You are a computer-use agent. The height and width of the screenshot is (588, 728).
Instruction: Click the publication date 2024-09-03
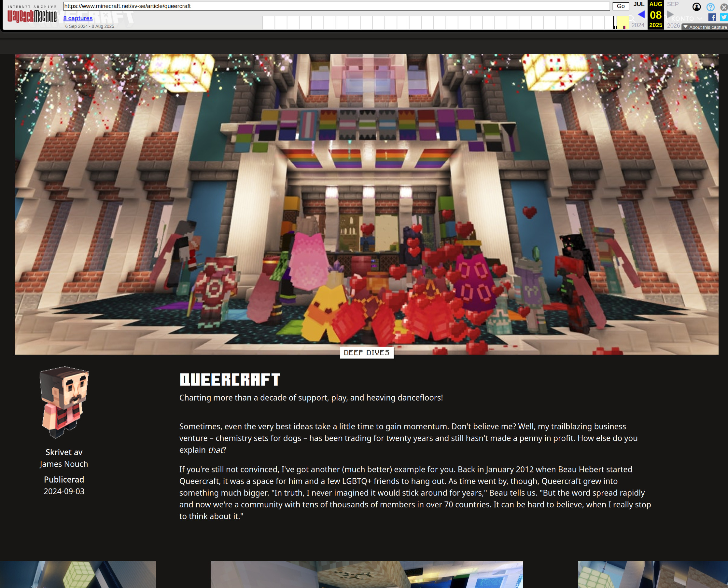click(x=64, y=491)
